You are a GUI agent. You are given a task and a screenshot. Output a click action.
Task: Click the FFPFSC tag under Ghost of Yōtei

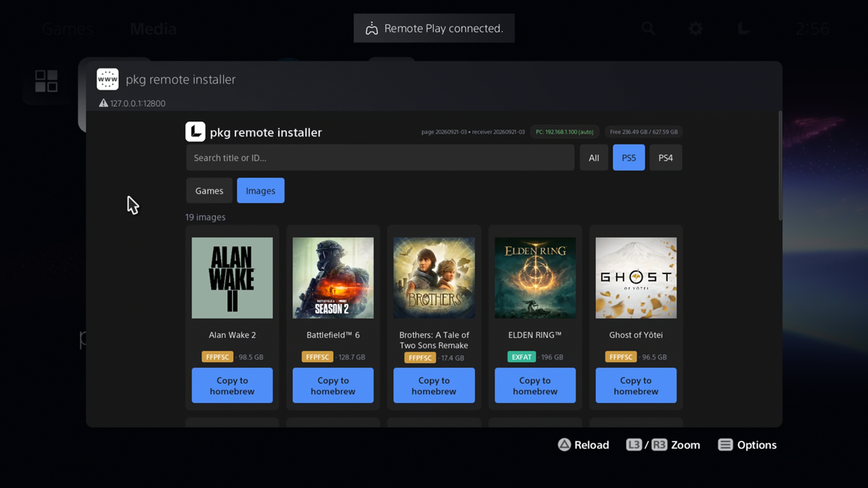(621, 357)
